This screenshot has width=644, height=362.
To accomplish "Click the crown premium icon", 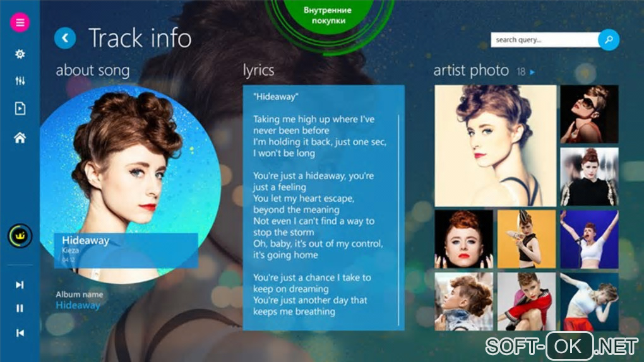I will click(20, 236).
